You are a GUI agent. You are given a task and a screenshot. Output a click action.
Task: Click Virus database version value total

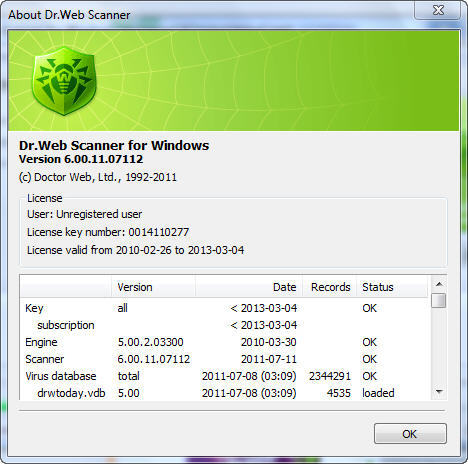point(129,376)
